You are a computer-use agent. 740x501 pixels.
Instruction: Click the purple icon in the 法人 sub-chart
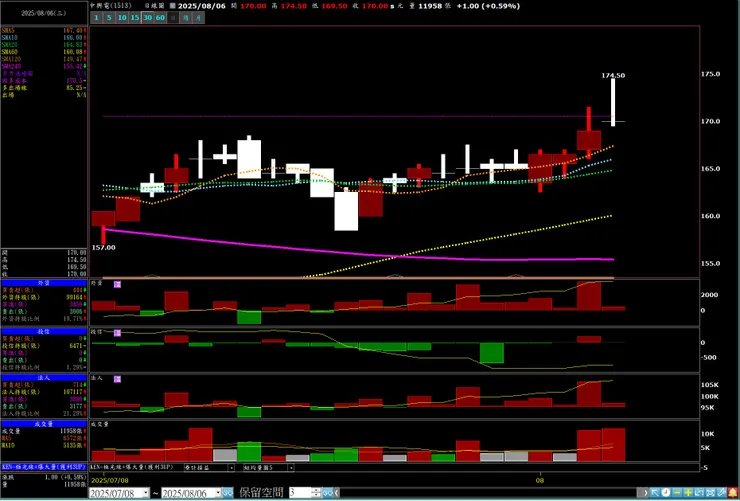(118, 379)
